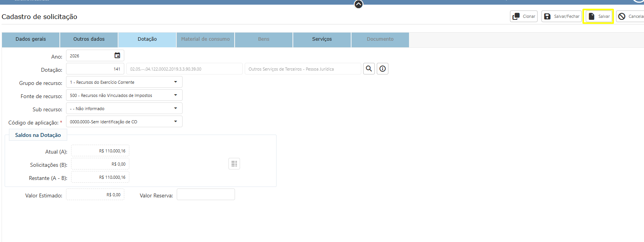Click the info icon next to Dotação

tap(383, 69)
